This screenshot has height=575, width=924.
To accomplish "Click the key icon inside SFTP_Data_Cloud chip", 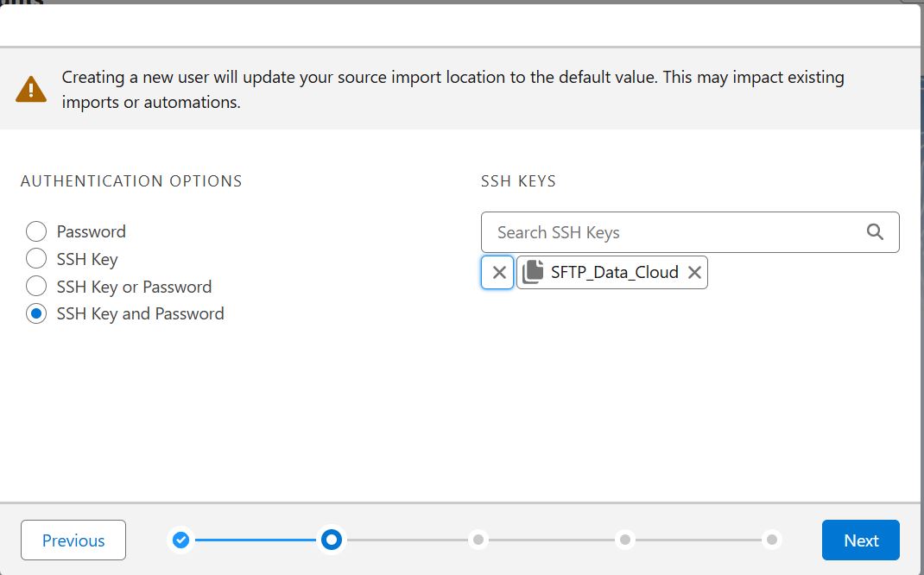I will pyautogui.click(x=533, y=271).
